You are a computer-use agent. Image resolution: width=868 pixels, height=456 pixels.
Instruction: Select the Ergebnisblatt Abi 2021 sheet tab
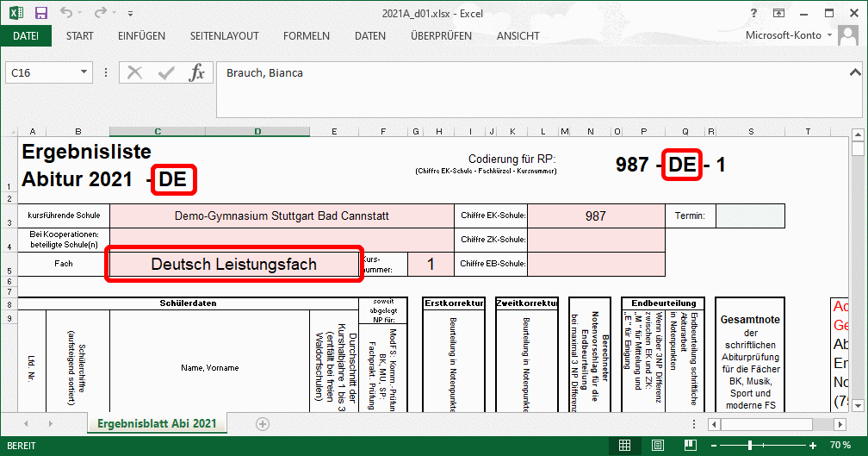click(156, 423)
